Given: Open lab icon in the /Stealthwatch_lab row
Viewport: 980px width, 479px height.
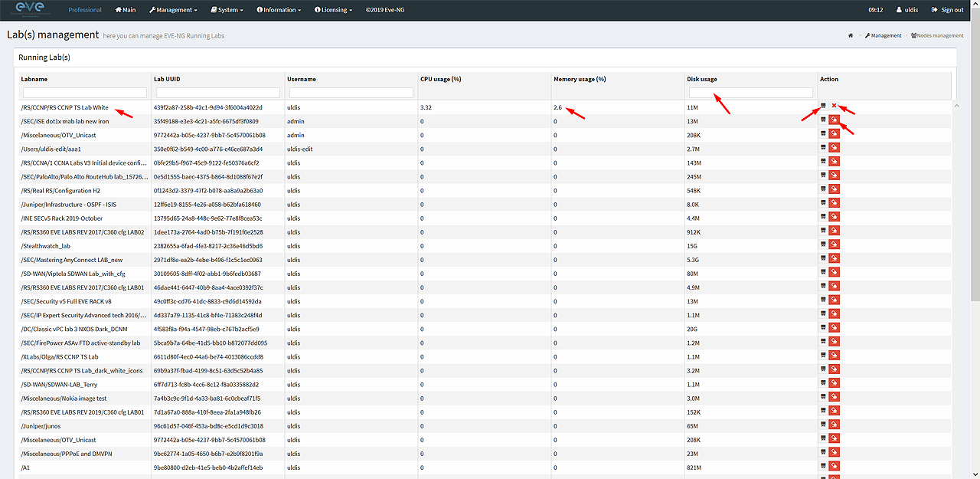Looking at the screenshot, I should [823, 244].
